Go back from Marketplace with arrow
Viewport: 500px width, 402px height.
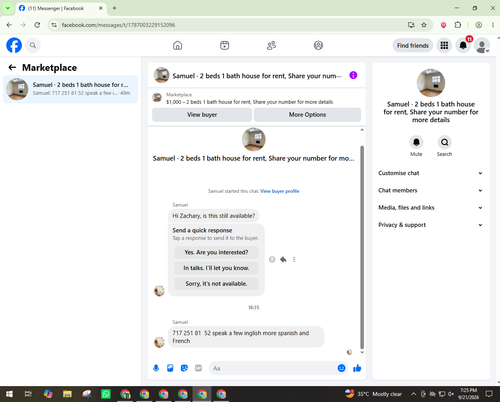pyautogui.click(x=12, y=68)
